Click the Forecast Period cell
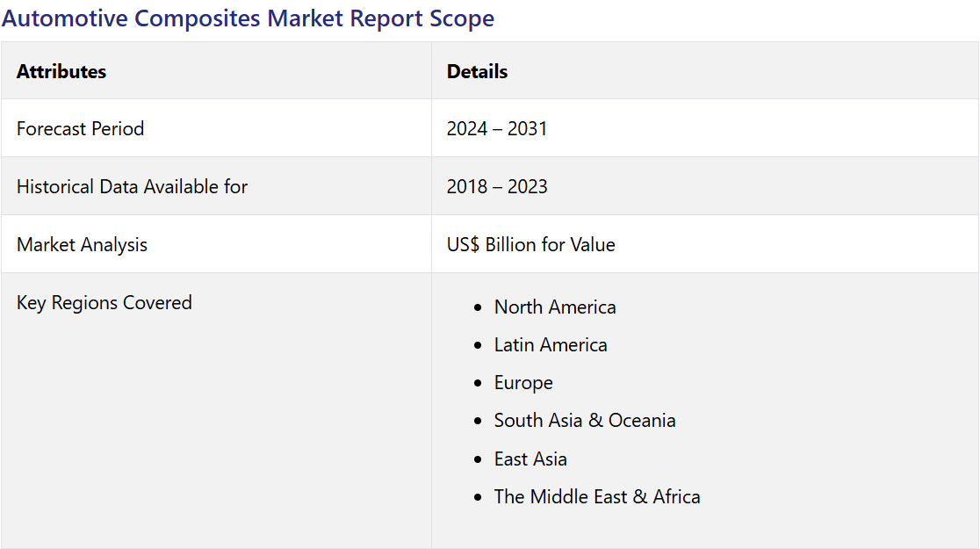Image resolution: width=980 pixels, height=549 pixels. 80,129
